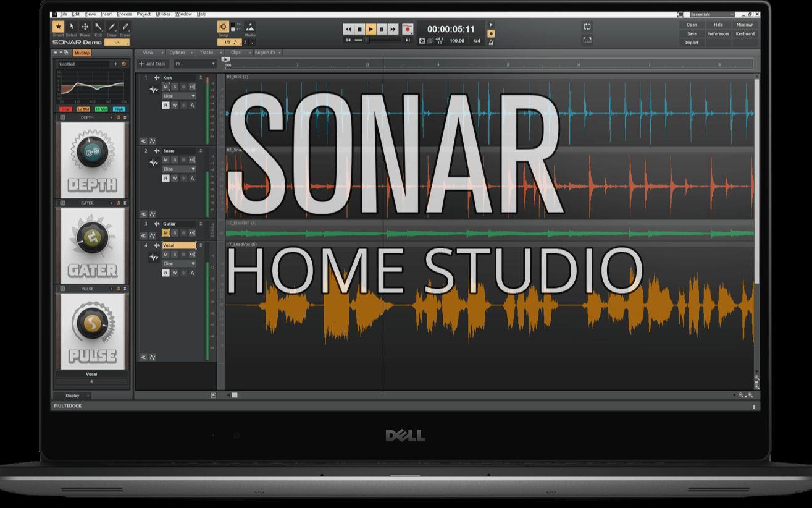Unmute the Guitar track
Viewport: 812px width, 508px height.
pyautogui.click(x=165, y=233)
